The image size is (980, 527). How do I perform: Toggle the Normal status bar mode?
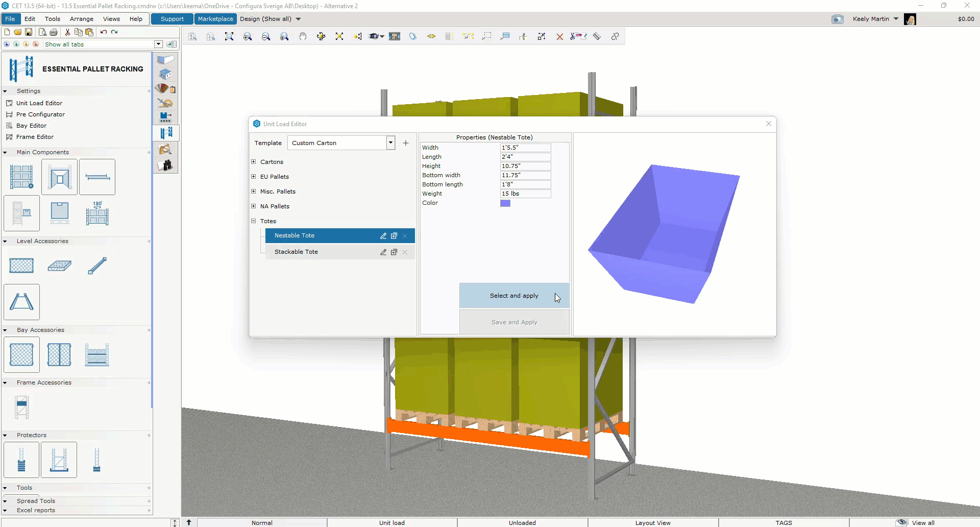coord(262,522)
